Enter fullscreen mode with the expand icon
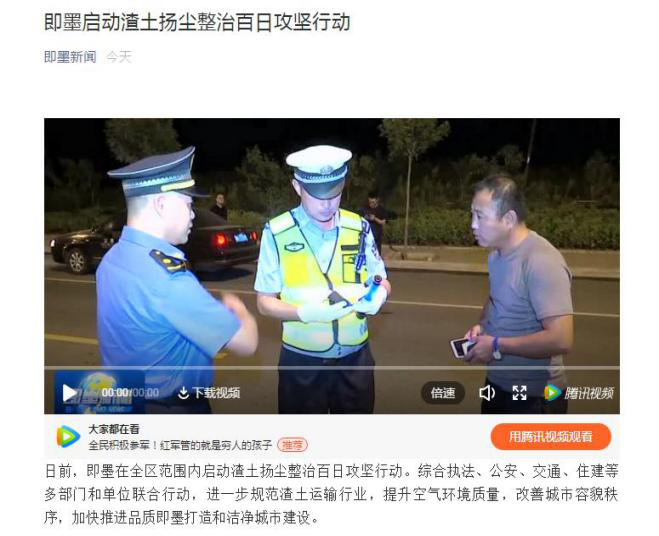 [519, 393]
